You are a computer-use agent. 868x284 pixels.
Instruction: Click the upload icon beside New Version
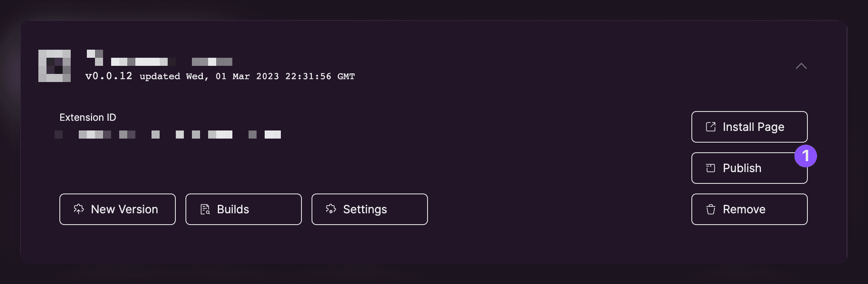click(x=79, y=209)
